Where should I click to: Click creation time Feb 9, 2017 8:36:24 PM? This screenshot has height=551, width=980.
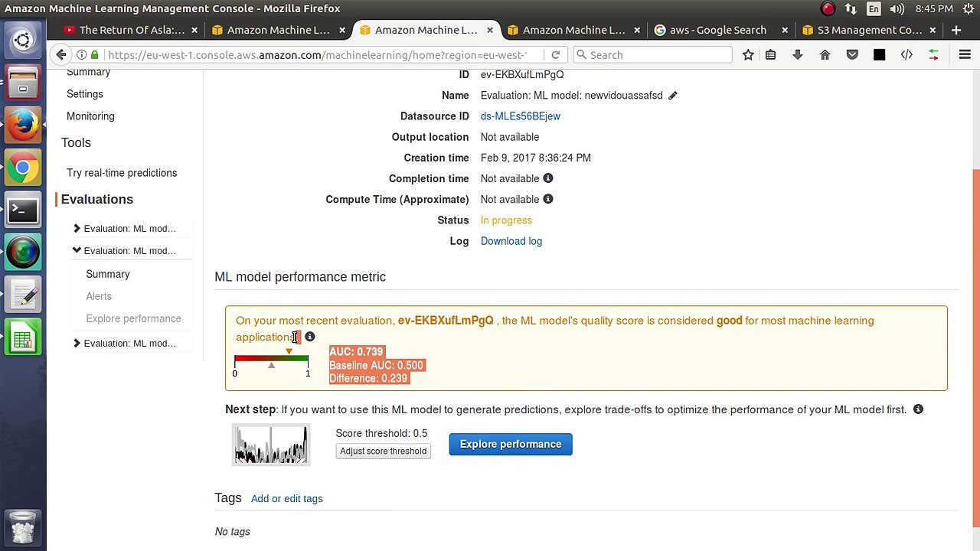click(x=536, y=158)
